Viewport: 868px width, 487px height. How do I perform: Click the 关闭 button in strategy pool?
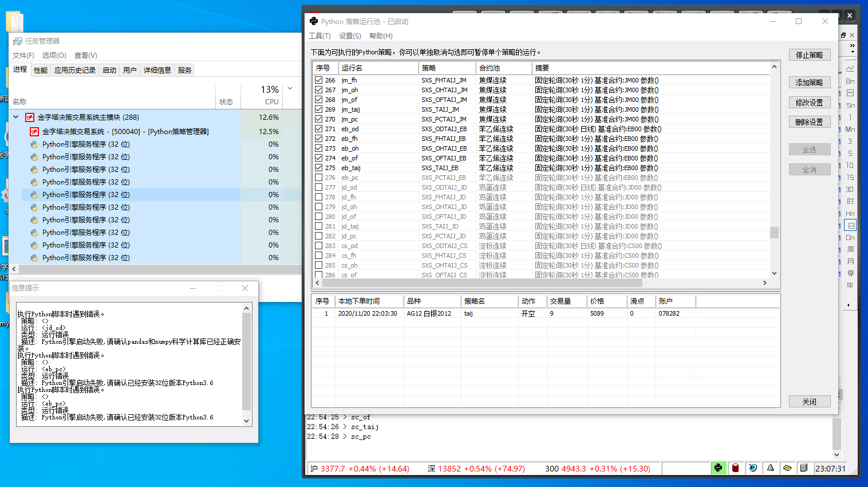810,402
